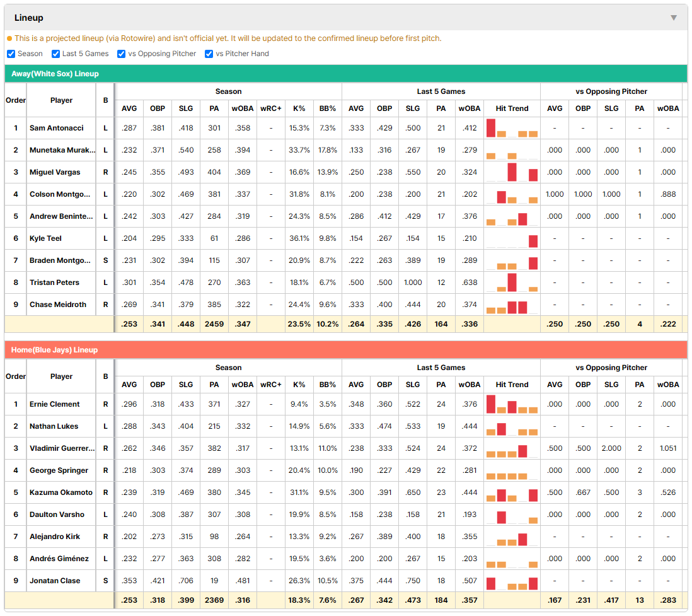Click the Lineup panel title
This screenshot has width=692, height=616.
point(29,18)
